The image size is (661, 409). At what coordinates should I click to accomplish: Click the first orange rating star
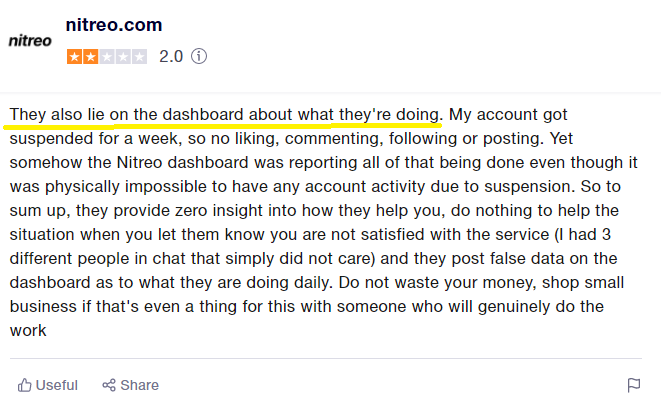(x=74, y=57)
